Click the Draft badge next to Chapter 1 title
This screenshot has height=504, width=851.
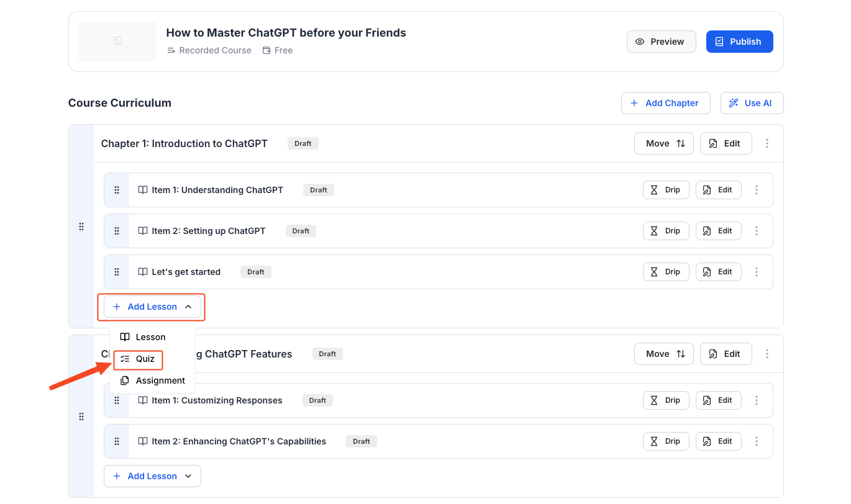point(303,143)
